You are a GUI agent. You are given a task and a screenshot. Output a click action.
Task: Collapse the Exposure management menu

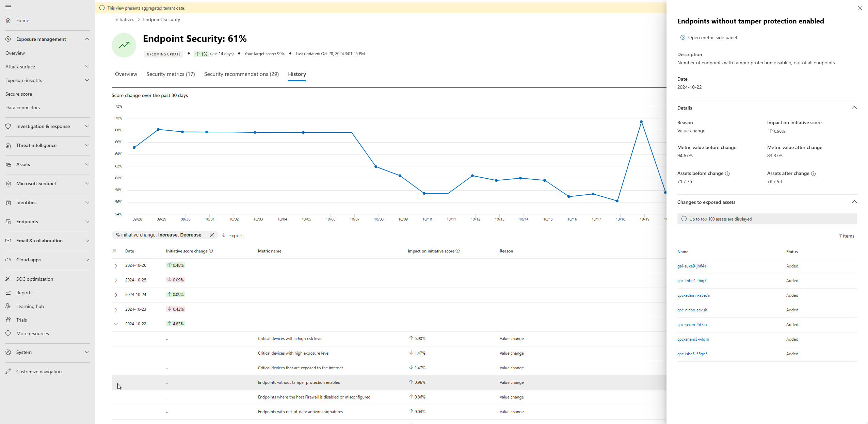click(87, 39)
